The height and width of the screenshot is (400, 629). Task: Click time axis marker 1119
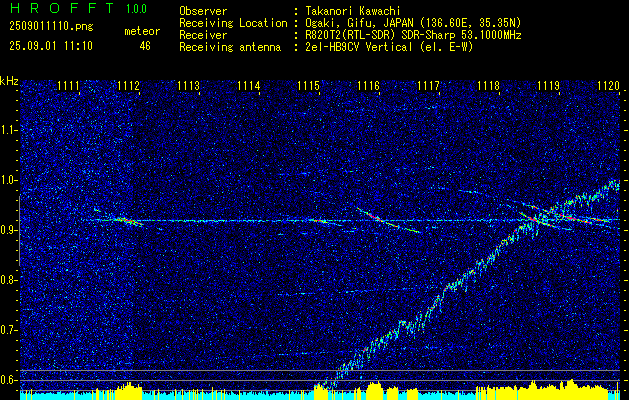pyautogui.click(x=548, y=85)
